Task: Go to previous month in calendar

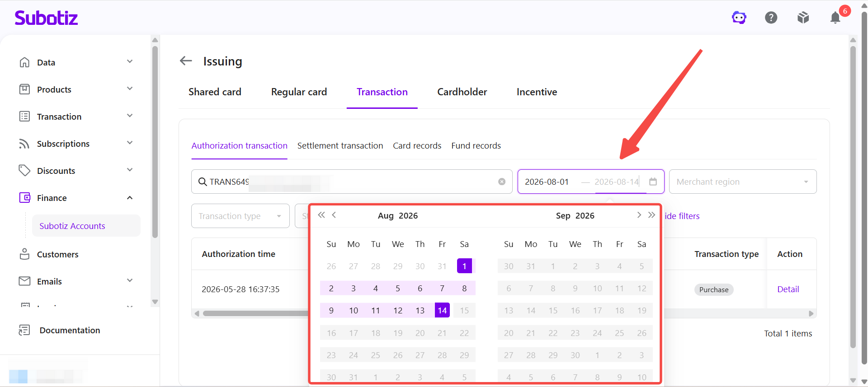Action: pos(334,215)
